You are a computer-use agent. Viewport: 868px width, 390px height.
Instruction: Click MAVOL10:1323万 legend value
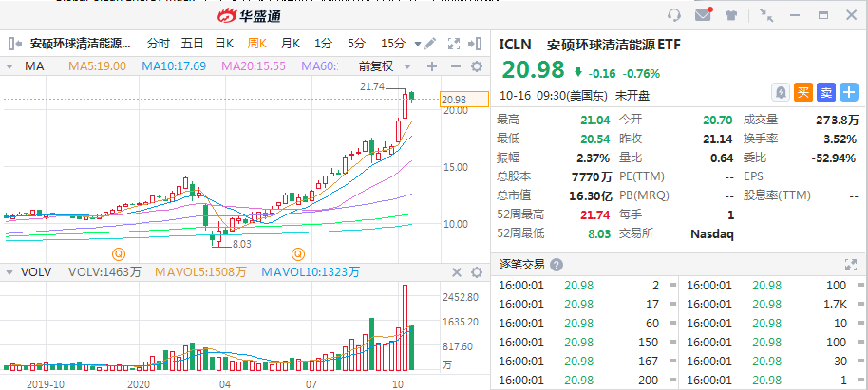[x=311, y=272]
